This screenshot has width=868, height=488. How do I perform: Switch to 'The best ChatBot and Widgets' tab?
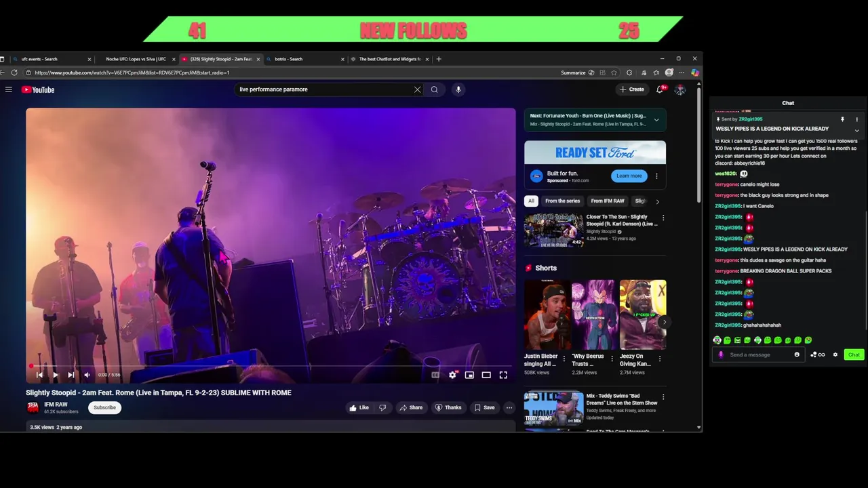390,59
